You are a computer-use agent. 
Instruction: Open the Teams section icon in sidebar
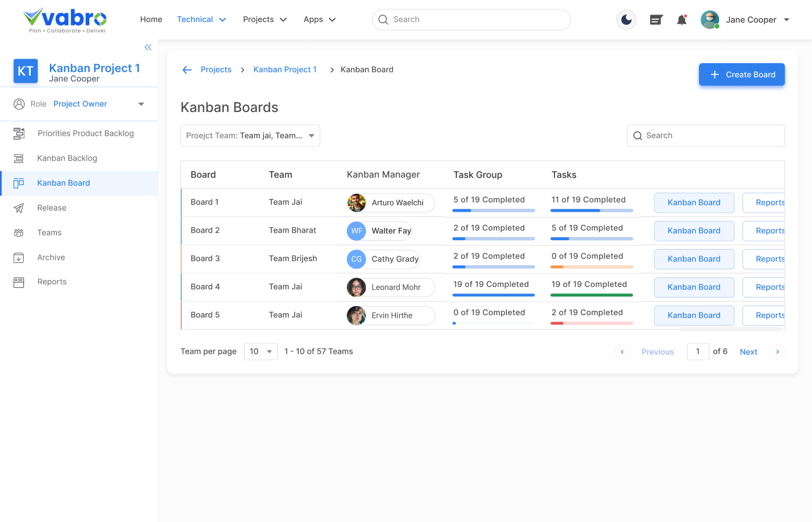(19, 232)
